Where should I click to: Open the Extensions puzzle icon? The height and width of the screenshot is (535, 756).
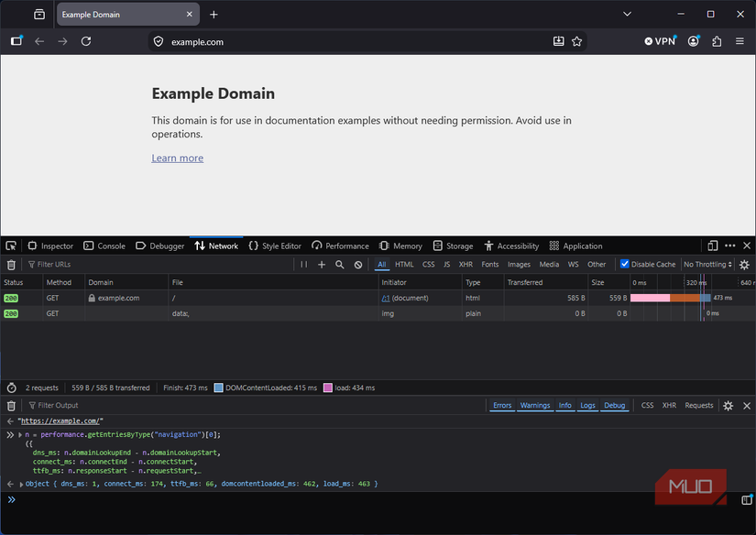(717, 41)
